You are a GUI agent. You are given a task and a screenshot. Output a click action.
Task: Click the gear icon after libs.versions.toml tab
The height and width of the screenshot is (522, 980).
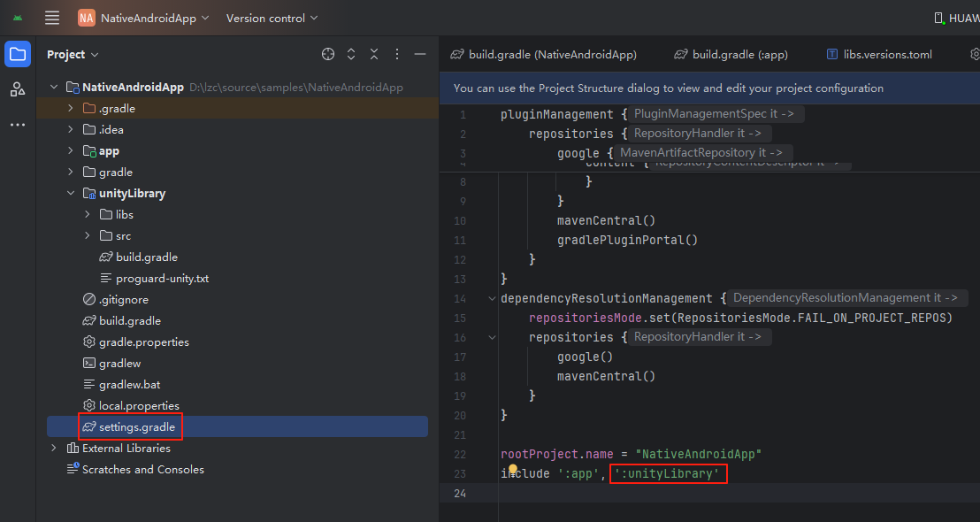click(974, 54)
